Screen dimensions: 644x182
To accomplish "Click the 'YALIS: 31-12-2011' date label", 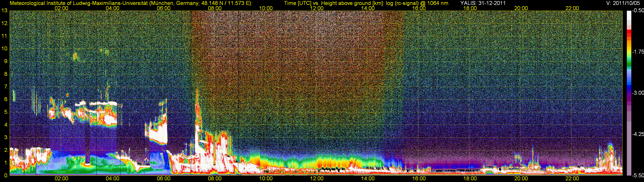I will [x=483, y=3].
